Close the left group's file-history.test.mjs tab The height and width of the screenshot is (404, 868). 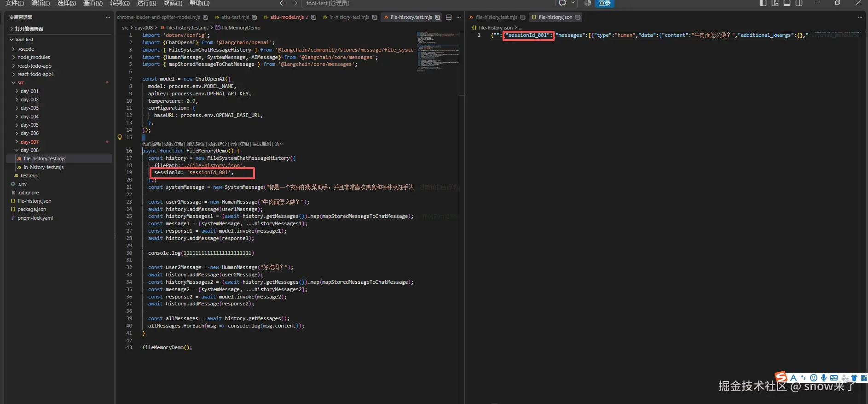(437, 17)
